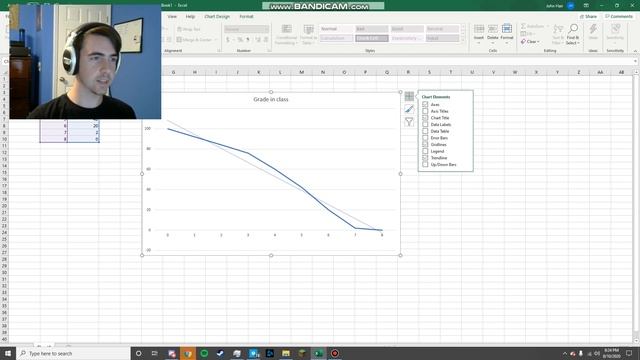The width and height of the screenshot is (640, 360).
Task: Open the Number group dialog launcher
Action: point(269,51)
